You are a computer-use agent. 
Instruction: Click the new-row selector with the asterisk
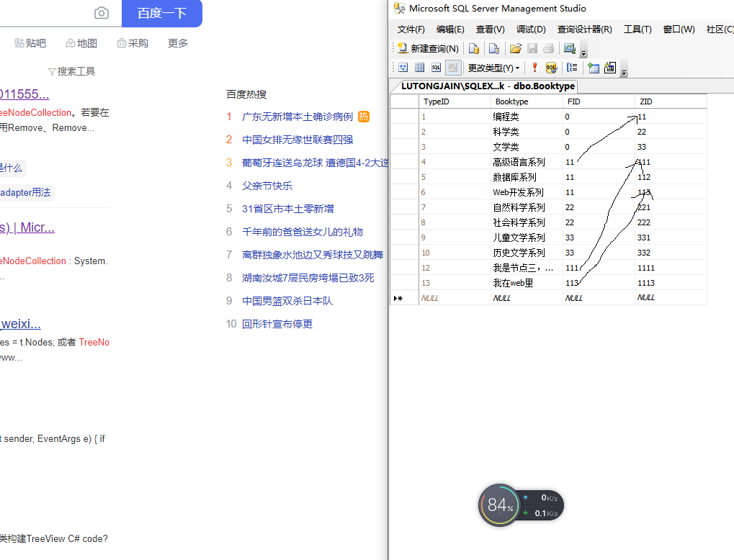click(404, 297)
